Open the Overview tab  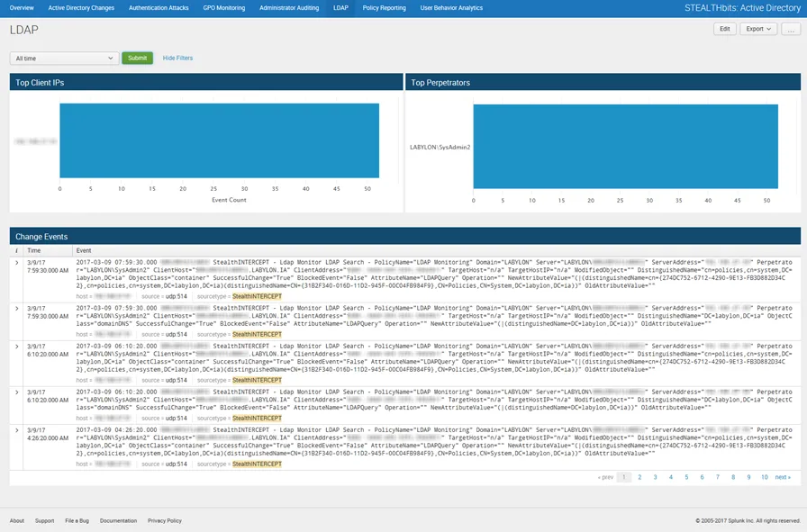pyautogui.click(x=22, y=8)
